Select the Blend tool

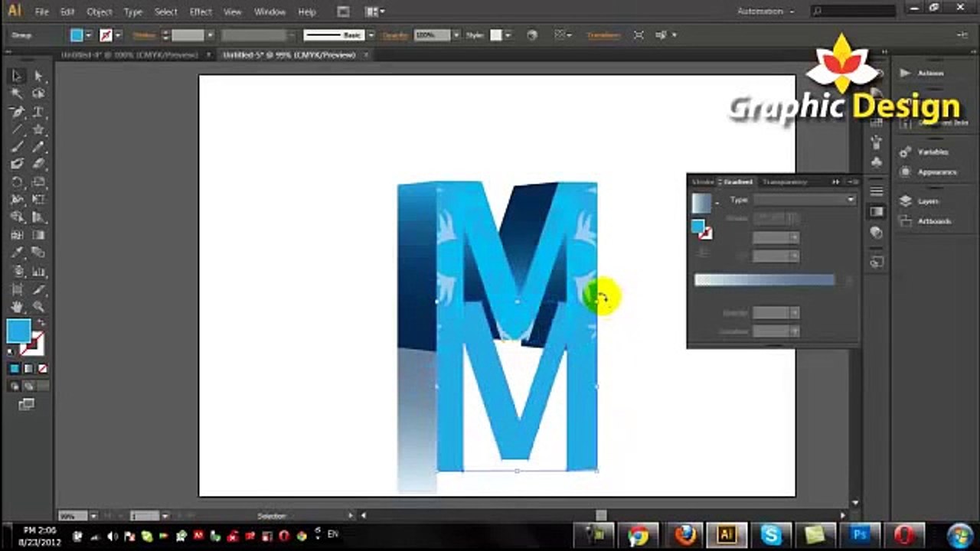pos(38,253)
